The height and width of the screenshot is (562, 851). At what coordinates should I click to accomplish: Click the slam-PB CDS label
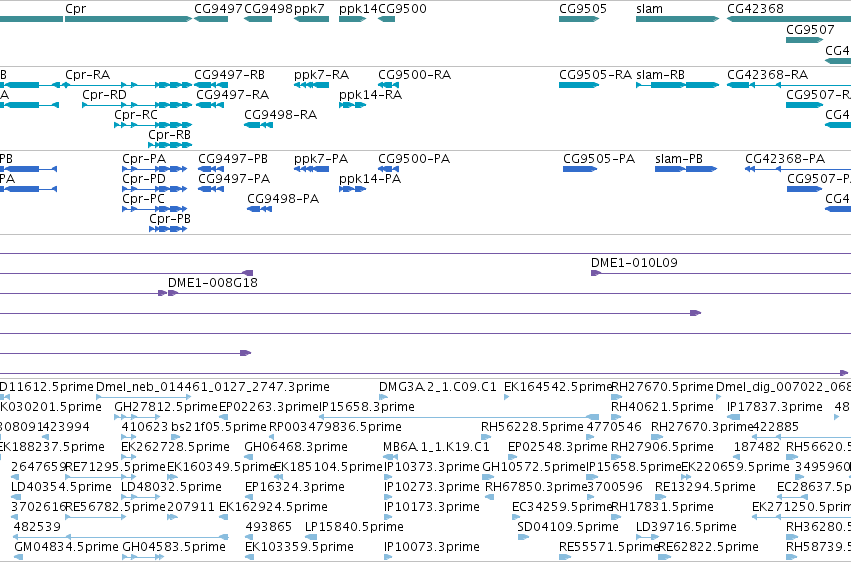tap(679, 158)
